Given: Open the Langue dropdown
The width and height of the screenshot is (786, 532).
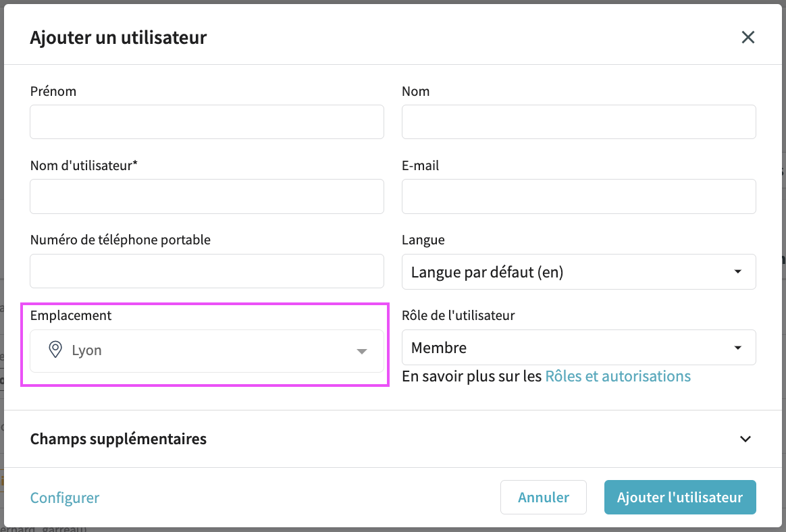Looking at the screenshot, I should [x=737, y=272].
